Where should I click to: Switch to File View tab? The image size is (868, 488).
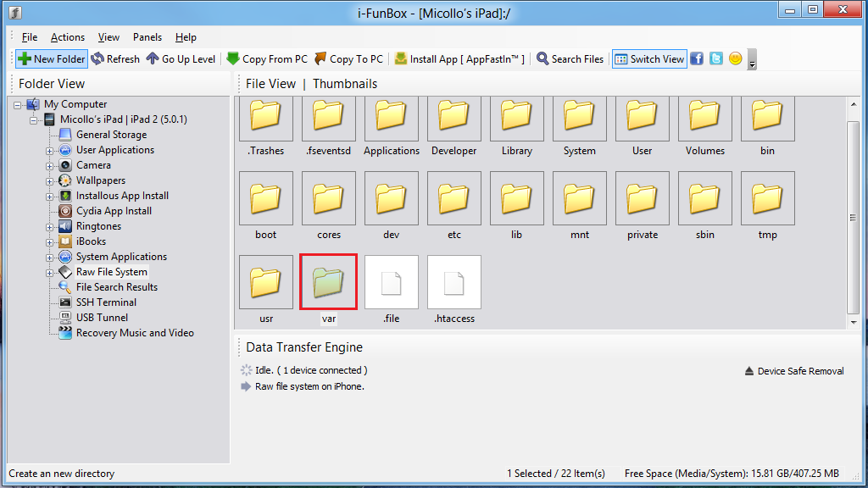tap(270, 84)
